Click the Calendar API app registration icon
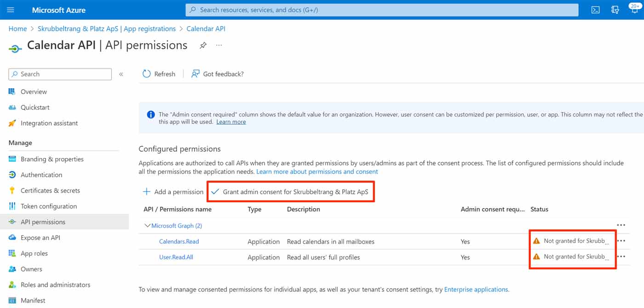The width and height of the screenshot is (644, 308). click(15, 48)
